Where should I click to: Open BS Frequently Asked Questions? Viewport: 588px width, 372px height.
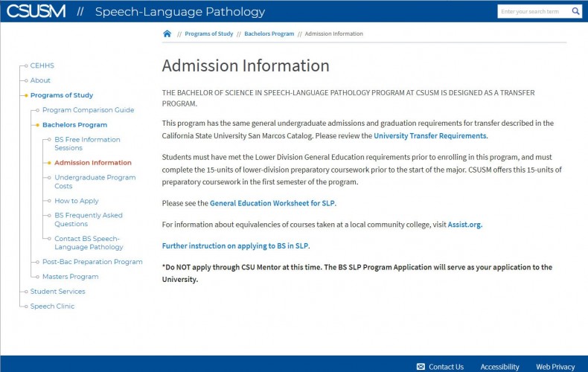(89, 219)
